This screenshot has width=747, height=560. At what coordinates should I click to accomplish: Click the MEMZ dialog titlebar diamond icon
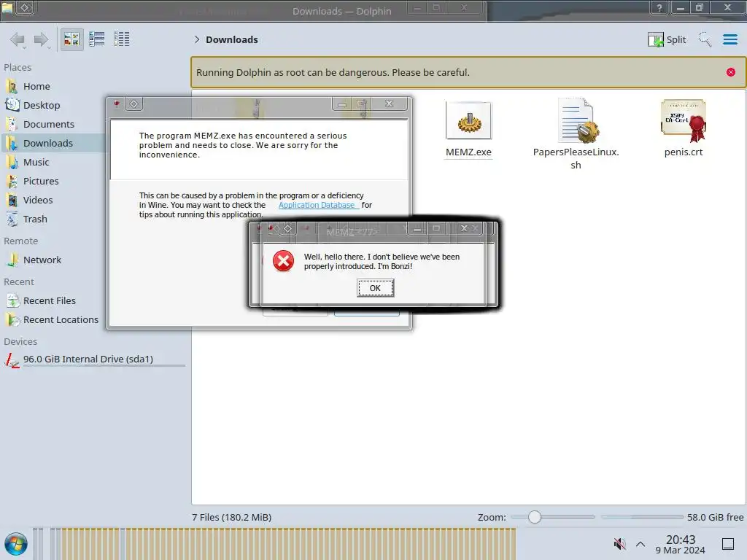(287, 228)
